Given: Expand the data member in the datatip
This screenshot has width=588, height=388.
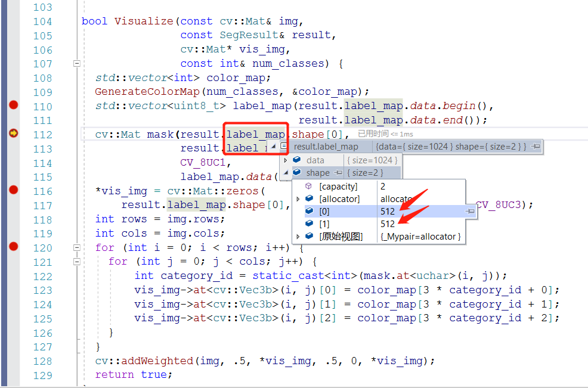Looking at the screenshot, I should (286, 160).
